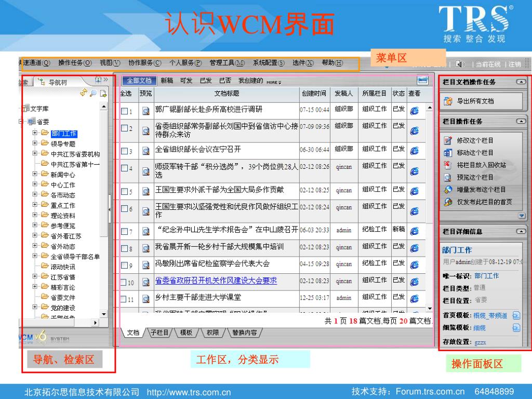This screenshot has width=532, height=399.
Task: Click publish only column homepage icon
Action: click(x=448, y=202)
